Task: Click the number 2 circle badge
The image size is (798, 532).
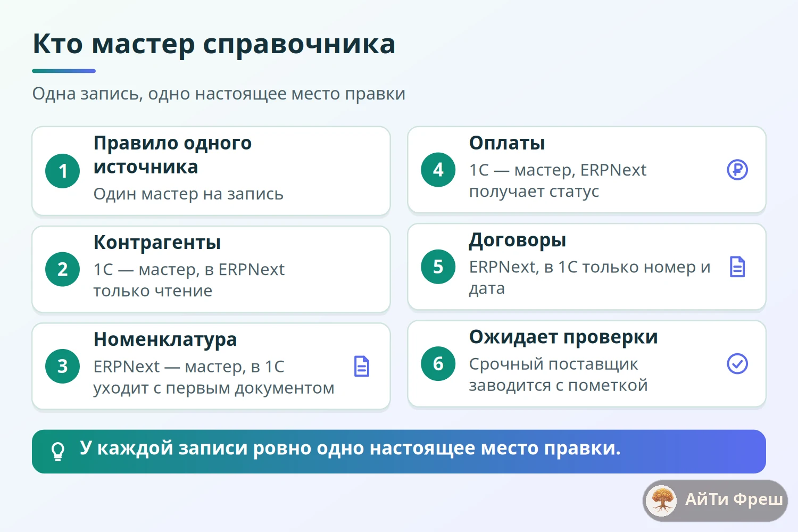Action: click(x=63, y=269)
